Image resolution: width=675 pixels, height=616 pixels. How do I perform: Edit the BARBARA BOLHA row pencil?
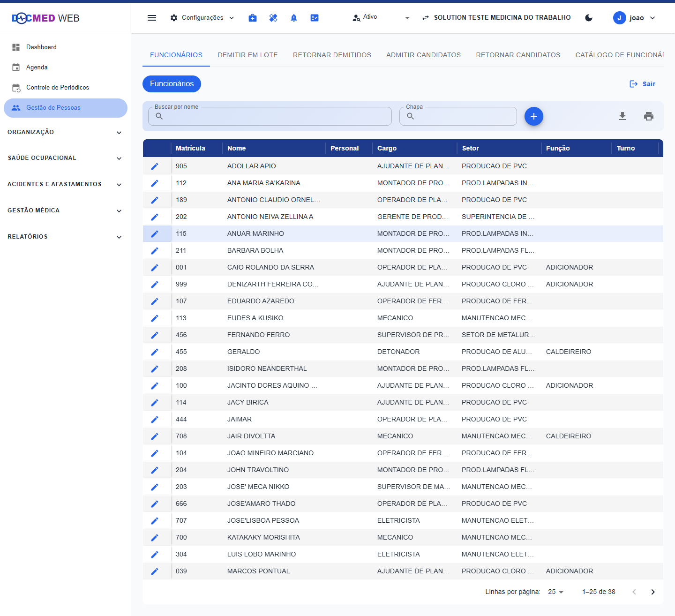[155, 251]
